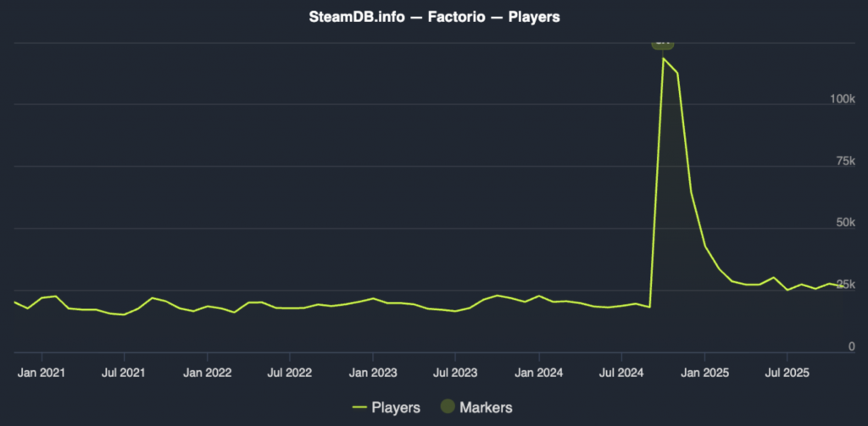Click the yellow Players line legend icon

coord(359,407)
